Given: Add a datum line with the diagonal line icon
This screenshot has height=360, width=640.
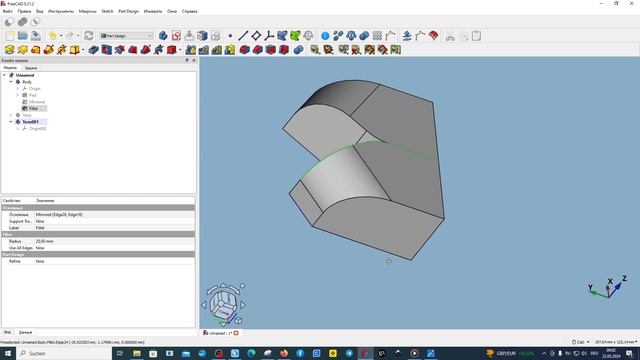Looking at the screenshot, I should [243, 36].
